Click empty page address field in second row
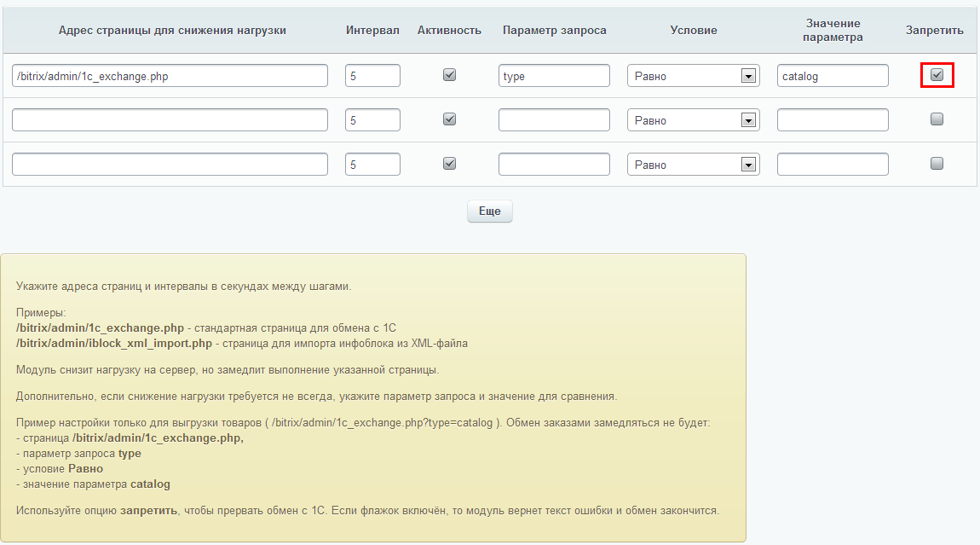The height and width of the screenshot is (545, 980). click(x=170, y=120)
